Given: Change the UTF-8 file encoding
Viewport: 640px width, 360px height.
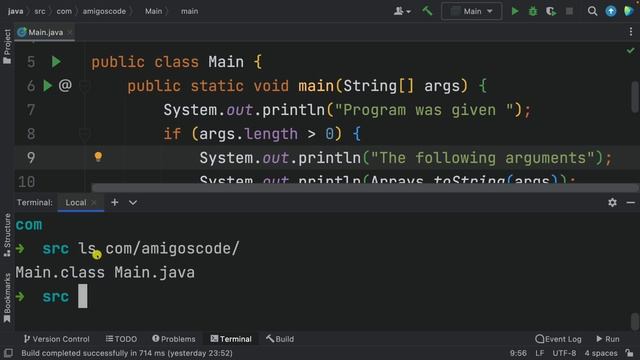Looking at the screenshot, I should [564, 353].
